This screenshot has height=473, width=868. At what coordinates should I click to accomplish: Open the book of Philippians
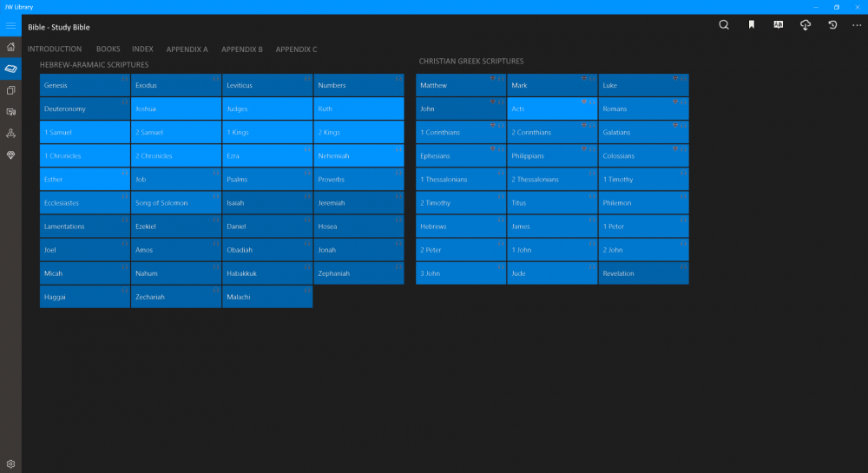click(552, 156)
